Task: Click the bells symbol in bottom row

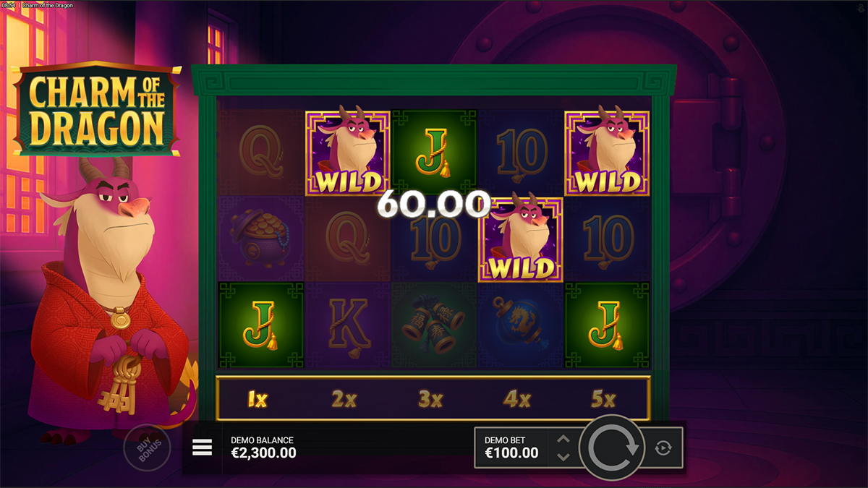Action: tap(434, 325)
